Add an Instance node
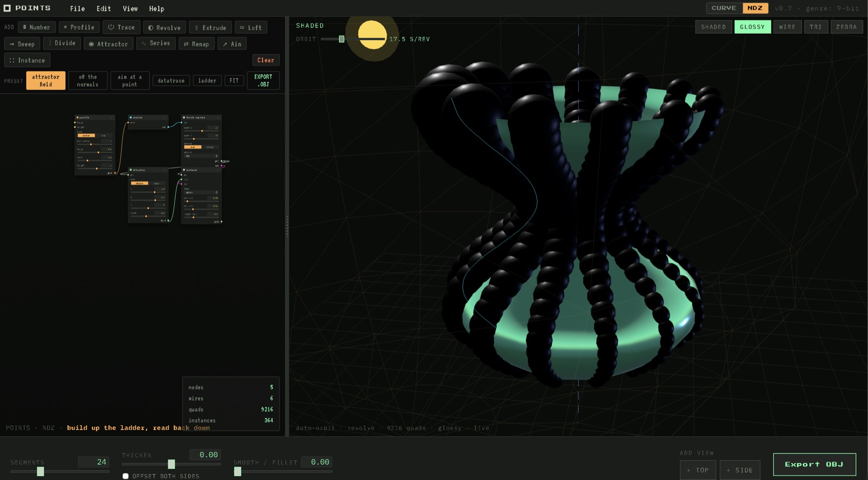Image resolution: width=868 pixels, height=480 pixels. coord(27,60)
